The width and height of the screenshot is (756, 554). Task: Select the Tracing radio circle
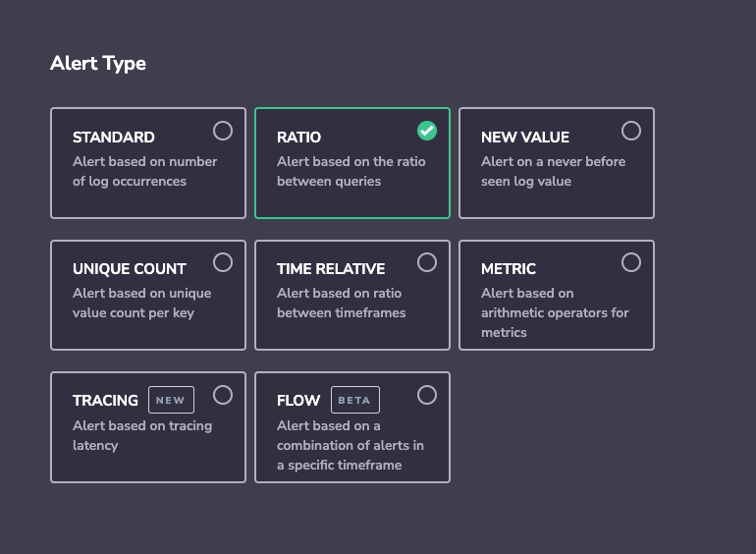click(223, 395)
